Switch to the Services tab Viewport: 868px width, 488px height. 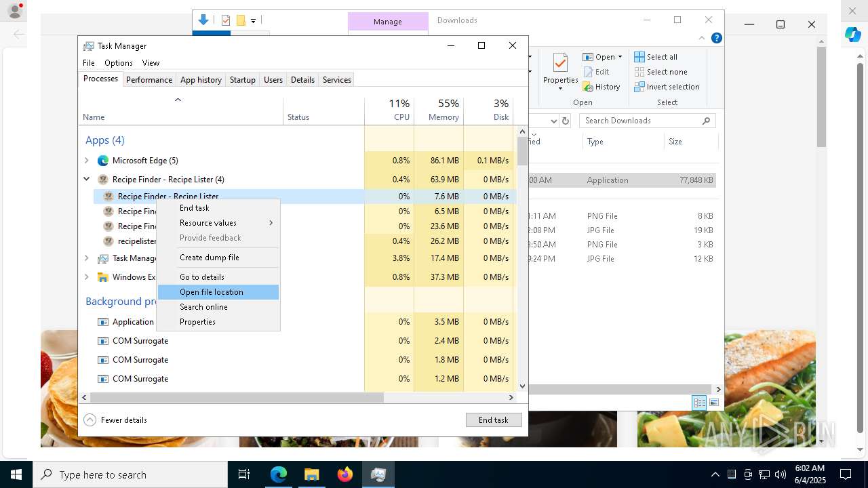[337, 80]
